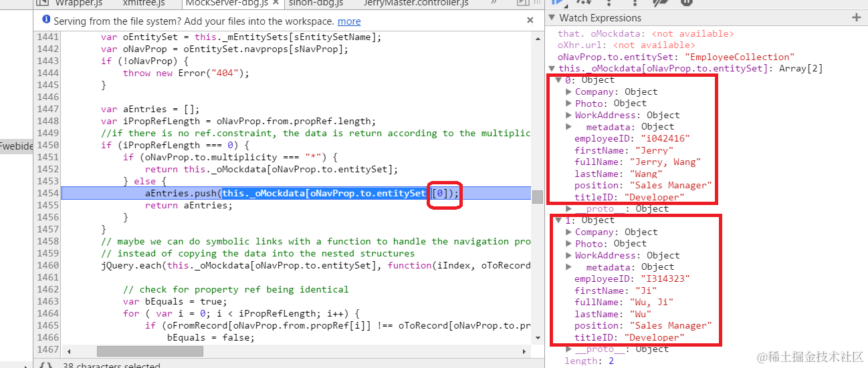This screenshot has width=868, height=368.
Task: Click firstName value "Jerry"
Action: point(654,150)
